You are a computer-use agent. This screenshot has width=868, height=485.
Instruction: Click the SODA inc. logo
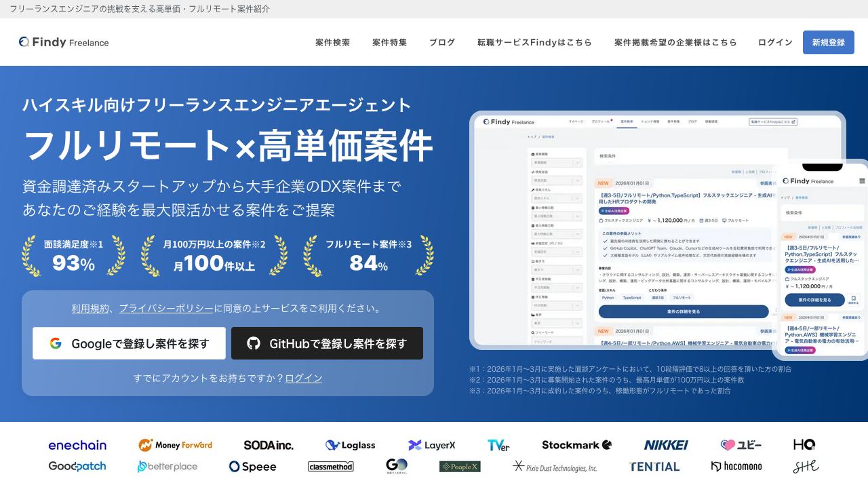(269, 445)
